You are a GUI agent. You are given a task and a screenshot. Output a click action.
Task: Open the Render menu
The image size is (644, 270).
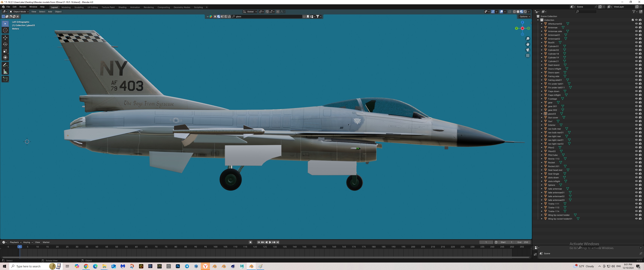23,7
